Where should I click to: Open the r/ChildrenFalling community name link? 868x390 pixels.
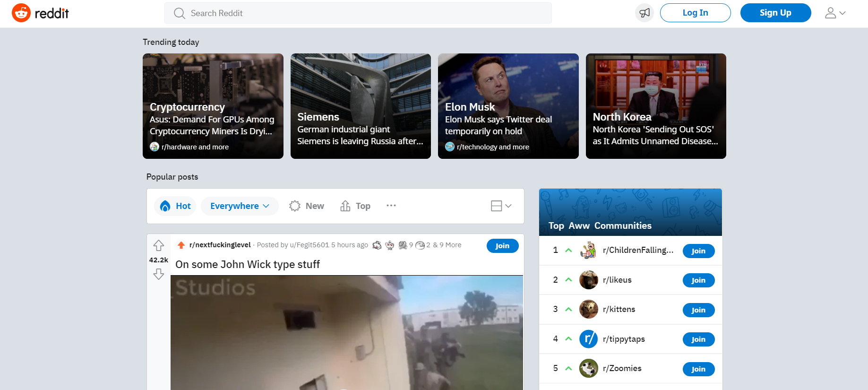coord(638,250)
